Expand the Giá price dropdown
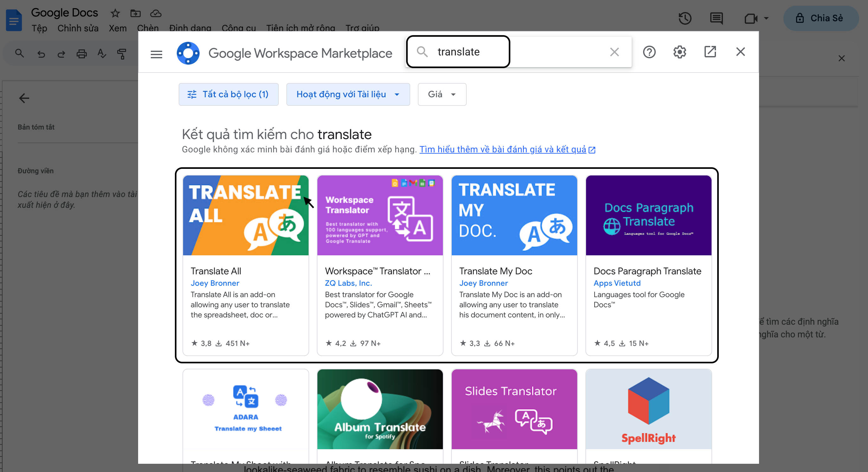This screenshot has height=472, width=868. [442, 94]
